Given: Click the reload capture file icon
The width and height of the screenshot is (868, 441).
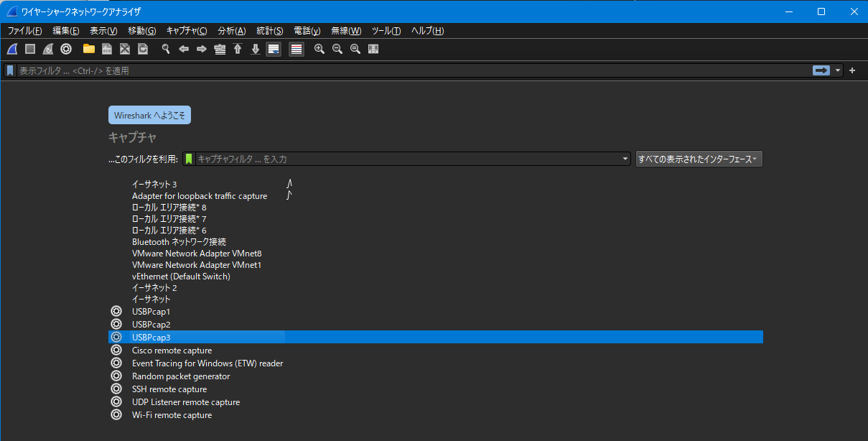Looking at the screenshot, I should [143, 49].
